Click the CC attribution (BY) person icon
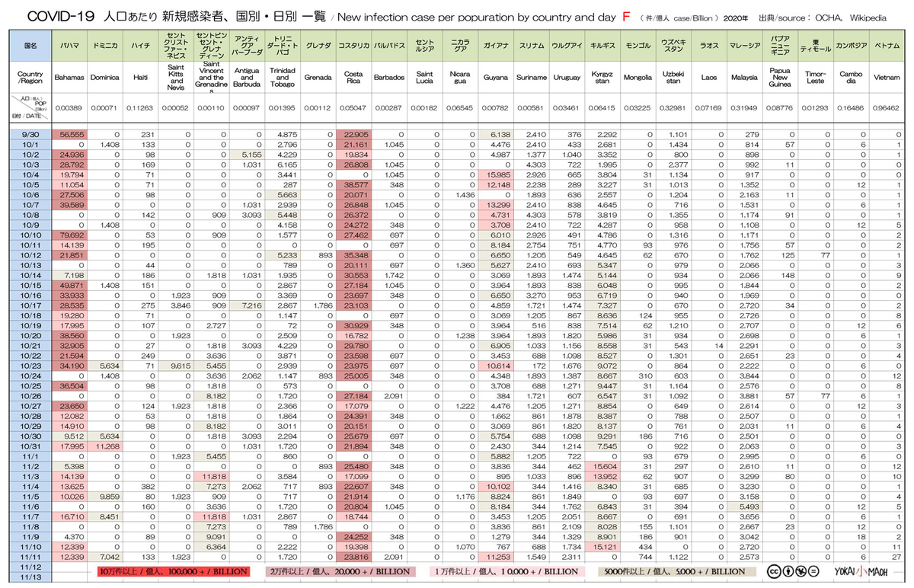This screenshot has width=914, height=588. pyautogui.click(x=788, y=570)
